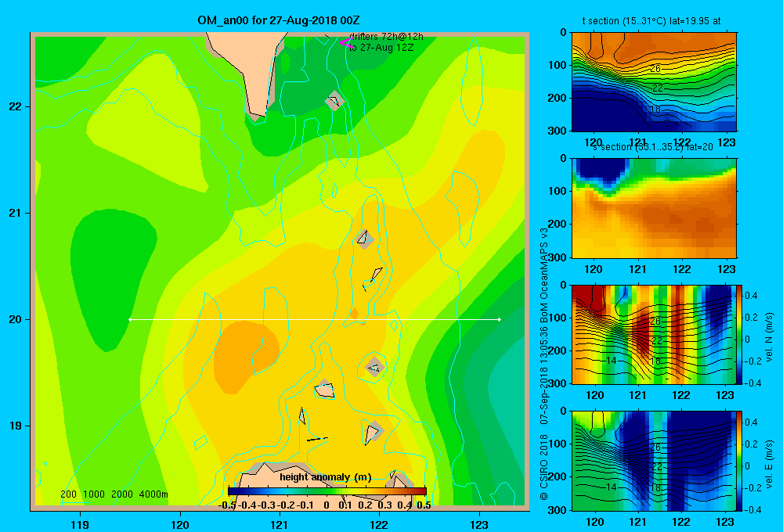
Task: Click the '14' isotherm label in the vel. E panel
Action: (x=612, y=487)
